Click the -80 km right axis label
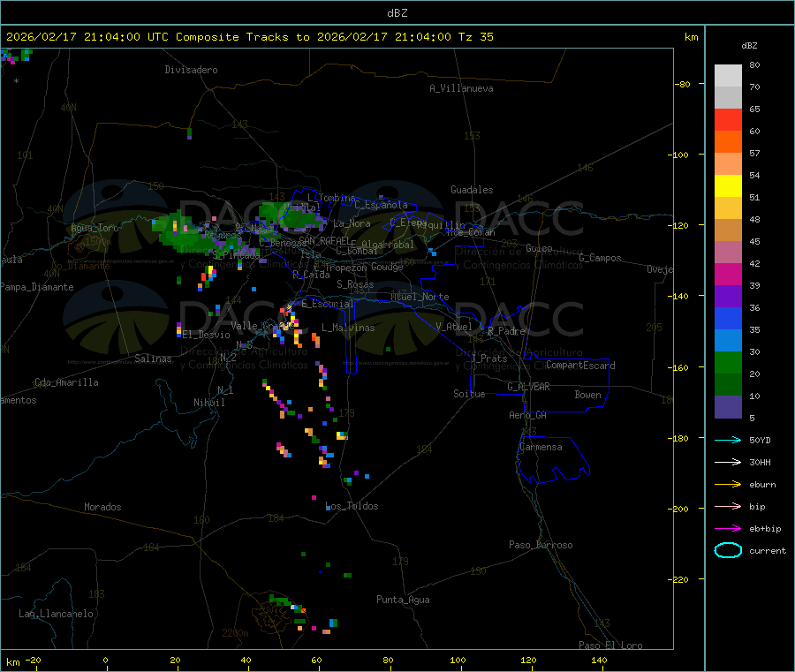795x672 pixels. click(683, 84)
